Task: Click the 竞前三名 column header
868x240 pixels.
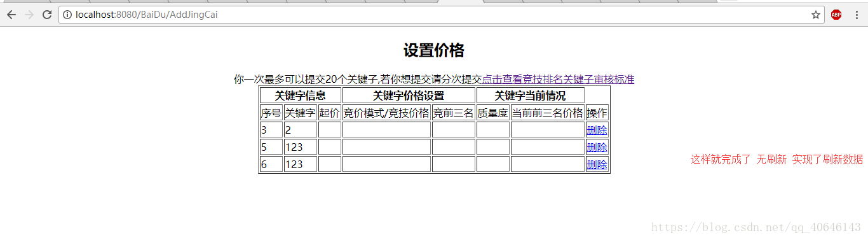Action: point(454,113)
